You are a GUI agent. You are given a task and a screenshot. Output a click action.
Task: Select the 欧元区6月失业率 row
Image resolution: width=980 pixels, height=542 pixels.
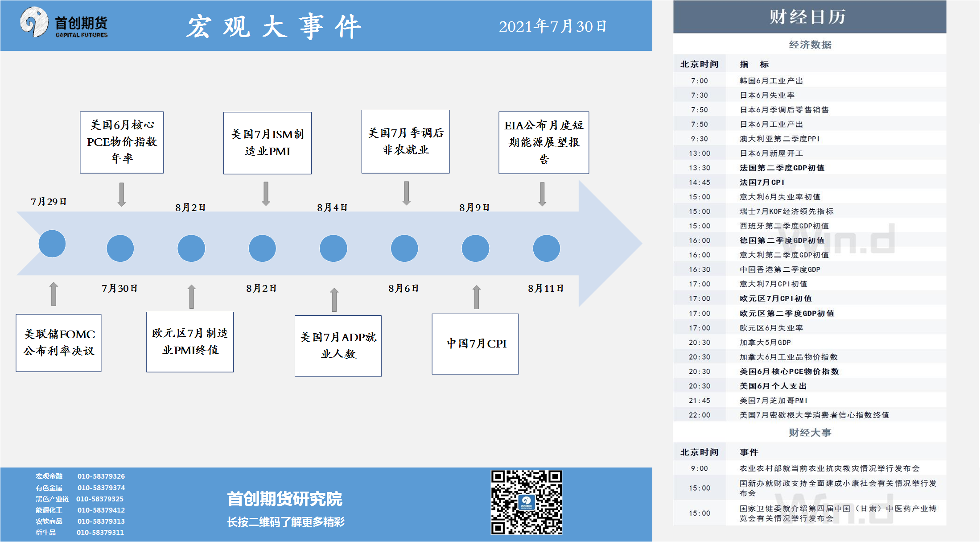tap(810, 328)
